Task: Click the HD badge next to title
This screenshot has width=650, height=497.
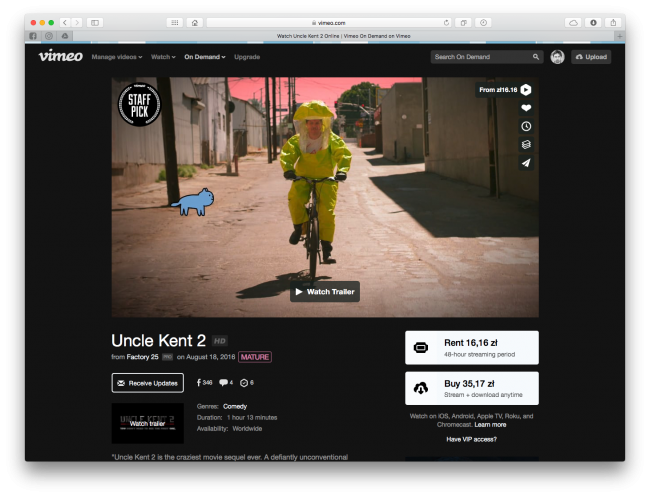Action: click(x=220, y=341)
